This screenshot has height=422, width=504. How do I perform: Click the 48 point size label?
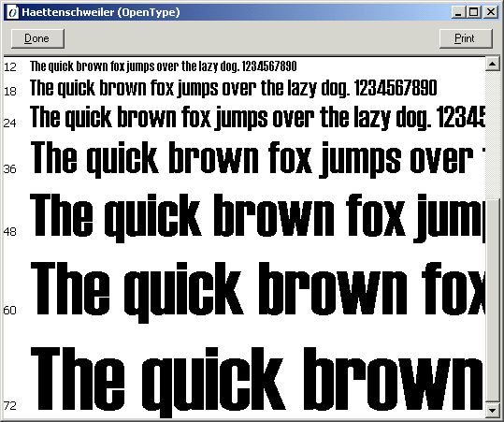click(x=9, y=232)
